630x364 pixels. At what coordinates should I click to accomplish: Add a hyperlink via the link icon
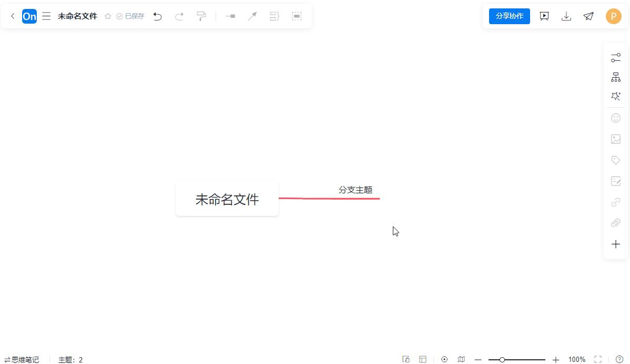(x=616, y=202)
